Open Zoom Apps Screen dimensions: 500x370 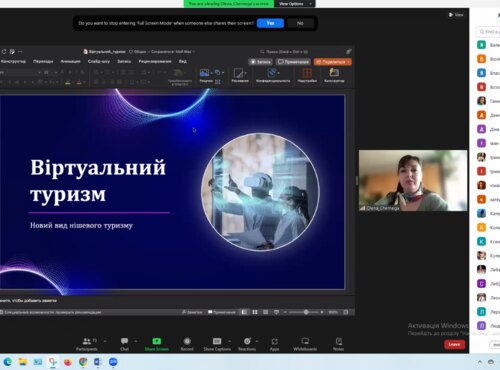pyautogui.click(x=274, y=344)
